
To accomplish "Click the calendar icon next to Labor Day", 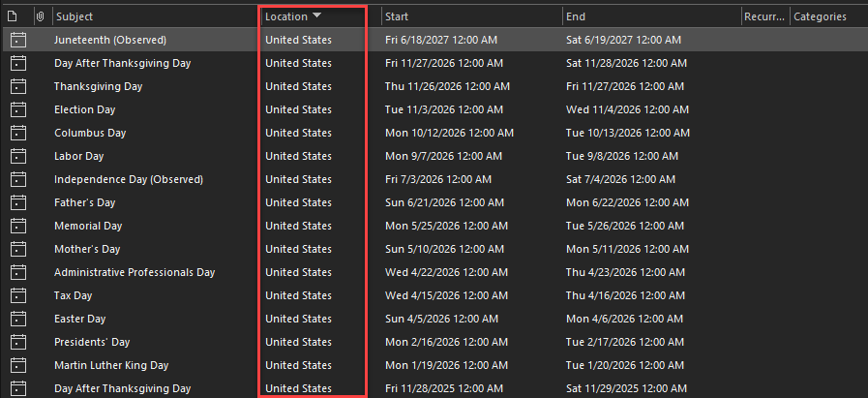I will coord(17,156).
